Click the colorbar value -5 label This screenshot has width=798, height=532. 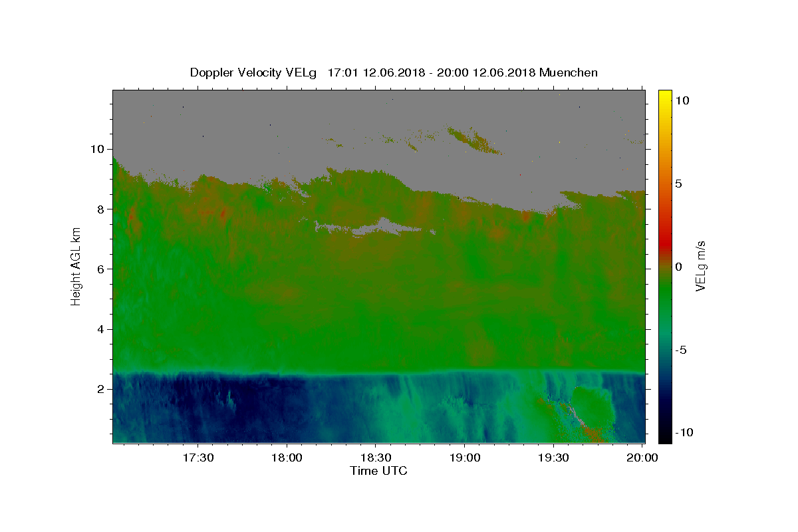pos(681,350)
